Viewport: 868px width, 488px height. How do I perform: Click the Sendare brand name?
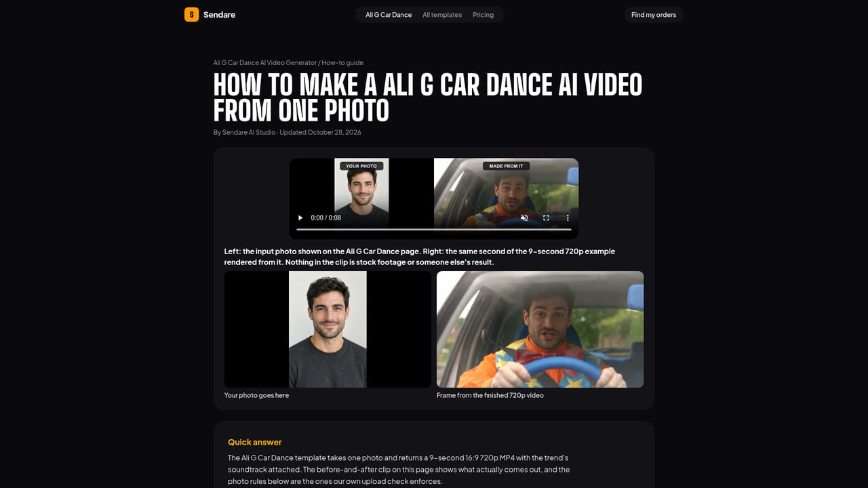[219, 15]
